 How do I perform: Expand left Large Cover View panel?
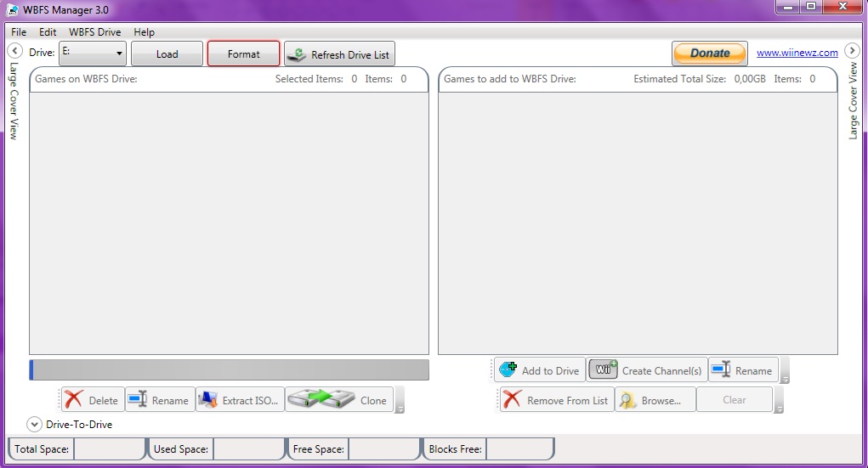click(x=14, y=52)
